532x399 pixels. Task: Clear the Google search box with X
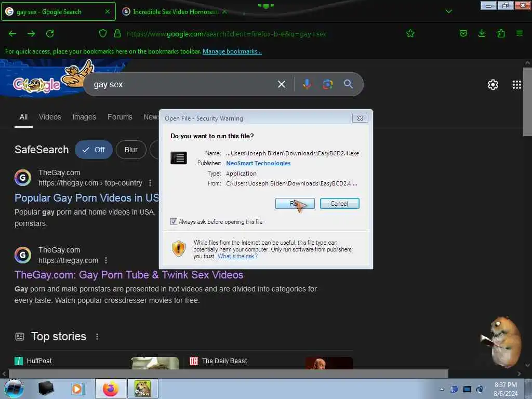(281, 84)
